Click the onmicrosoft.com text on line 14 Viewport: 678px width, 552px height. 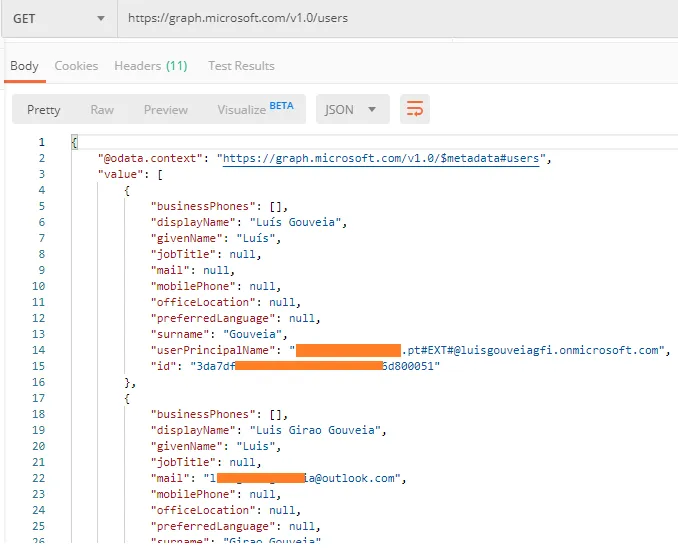point(608,350)
